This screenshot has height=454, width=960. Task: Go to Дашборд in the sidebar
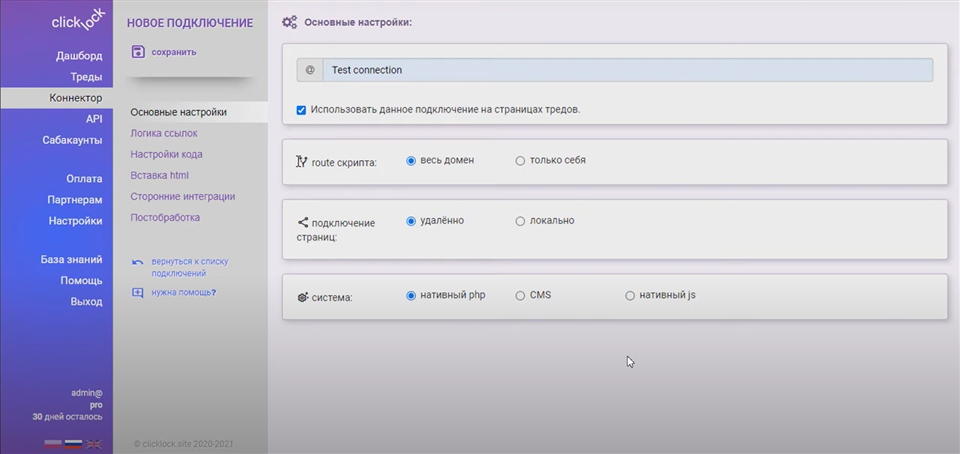tap(79, 56)
